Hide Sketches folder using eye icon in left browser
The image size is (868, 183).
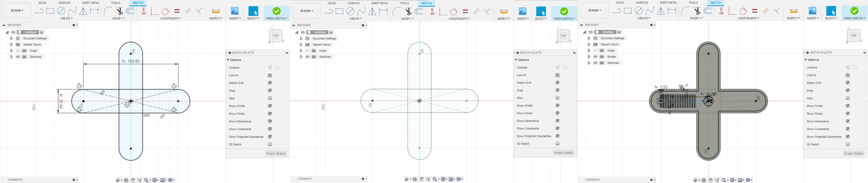point(18,57)
